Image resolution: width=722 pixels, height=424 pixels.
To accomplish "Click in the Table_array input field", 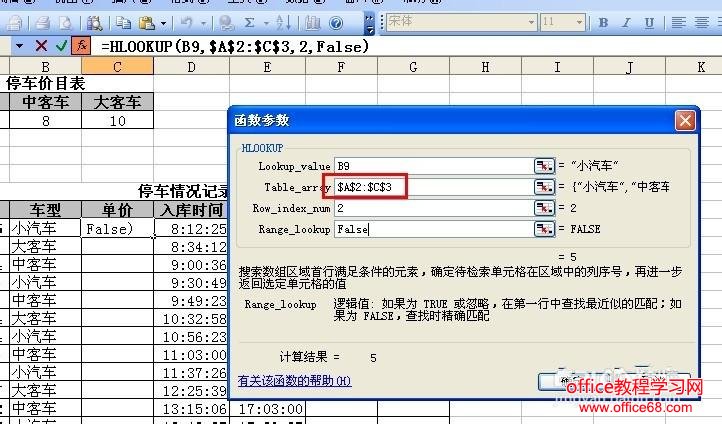I will tap(434, 187).
